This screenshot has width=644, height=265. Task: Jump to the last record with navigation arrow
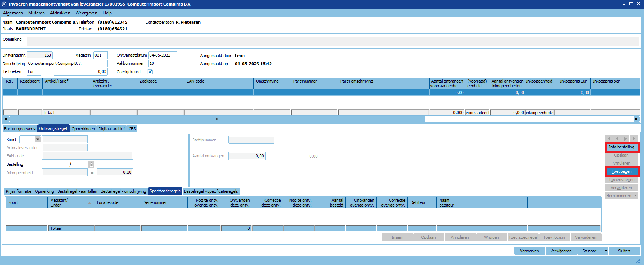coord(634,138)
